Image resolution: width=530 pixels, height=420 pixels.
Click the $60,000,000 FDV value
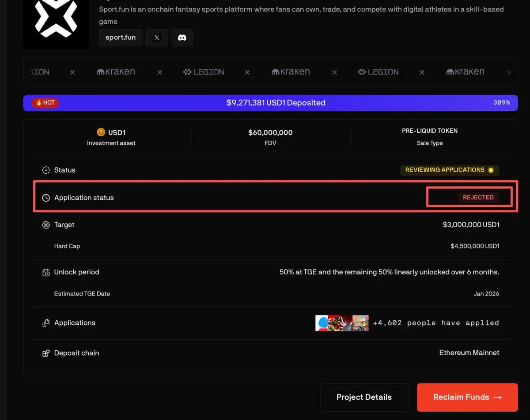(x=270, y=132)
